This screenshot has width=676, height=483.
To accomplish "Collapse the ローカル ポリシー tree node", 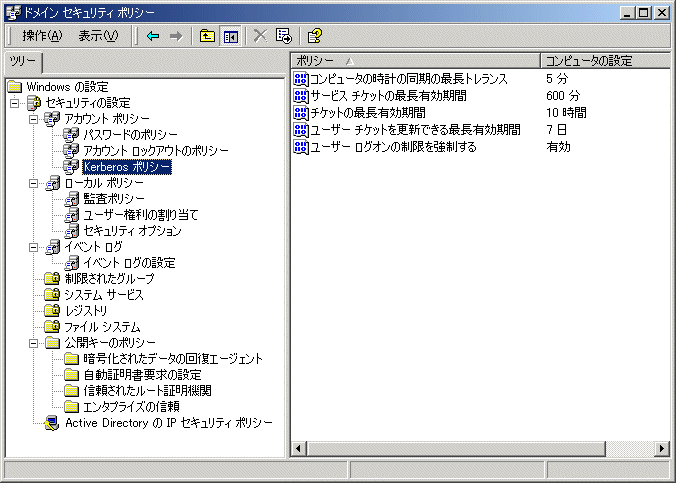I will click(34, 183).
